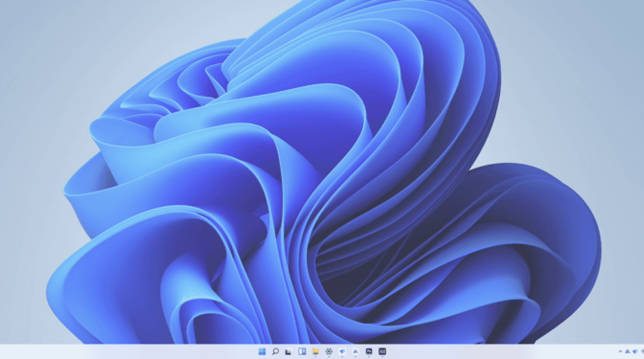Open the Settings gear on taskbar
Image resolution: width=644 pixels, height=359 pixels.
[x=329, y=352]
